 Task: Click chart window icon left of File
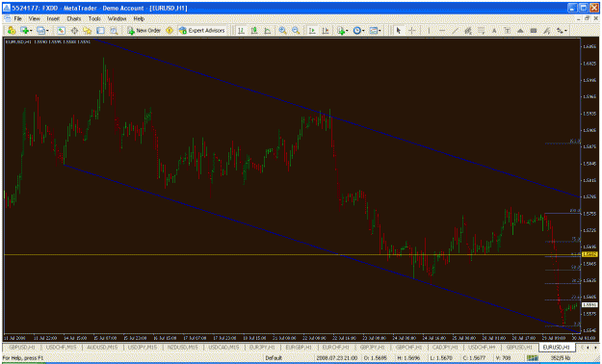7,18
